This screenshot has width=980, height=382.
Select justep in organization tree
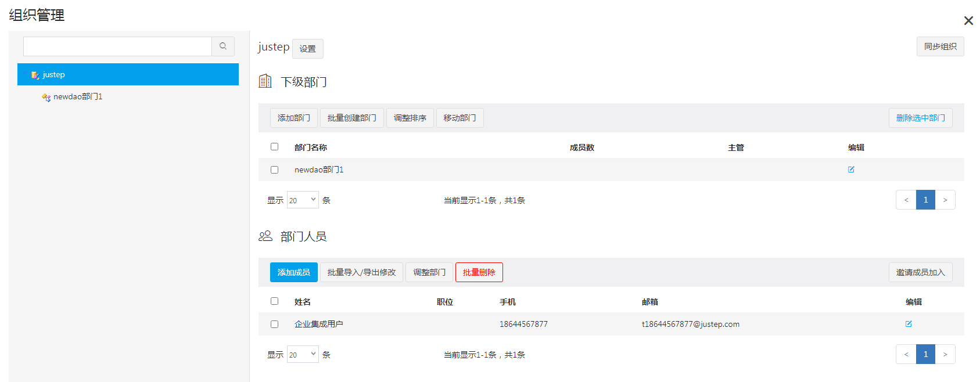click(128, 74)
